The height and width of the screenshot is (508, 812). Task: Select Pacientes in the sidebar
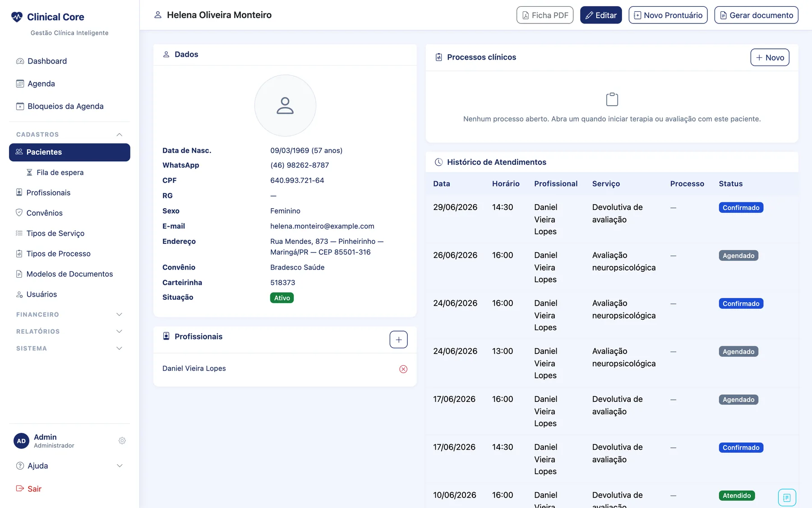click(69, 152)
